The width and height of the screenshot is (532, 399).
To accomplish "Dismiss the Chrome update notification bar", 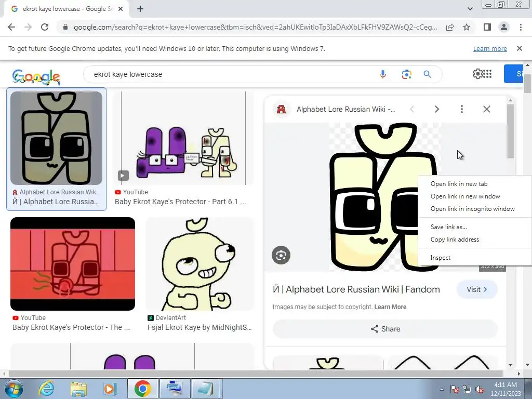I will [520, 48].
